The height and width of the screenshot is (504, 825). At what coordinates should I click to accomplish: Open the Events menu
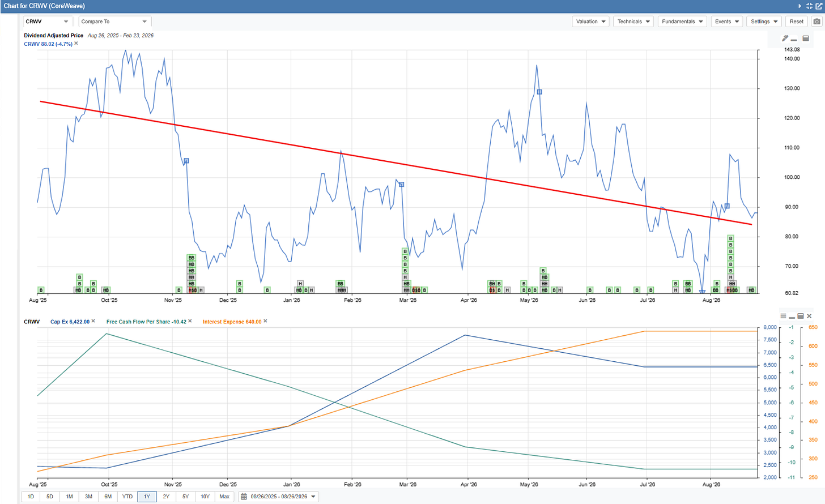tap(727, 22)
